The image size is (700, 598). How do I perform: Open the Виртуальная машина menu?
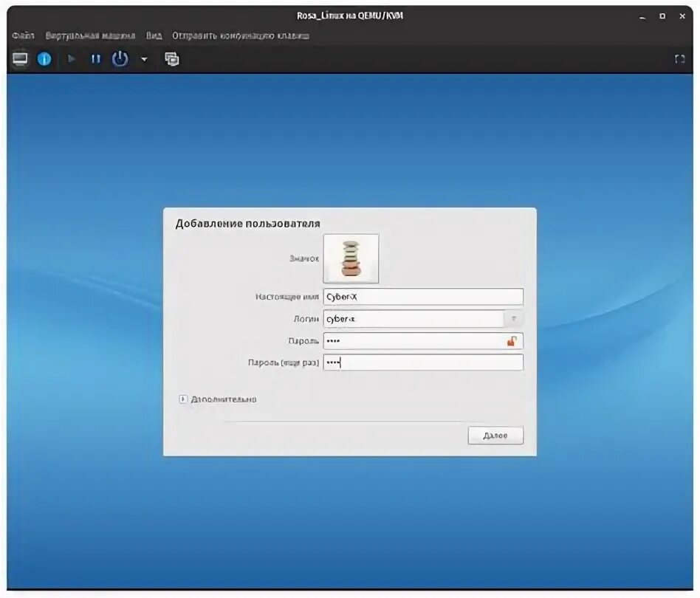pyautogui.click(x=90, y=35)
